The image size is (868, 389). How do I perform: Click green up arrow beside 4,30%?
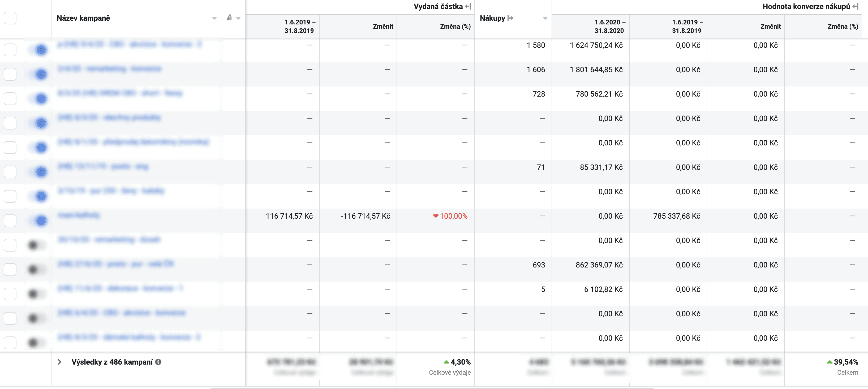(446, 362)
